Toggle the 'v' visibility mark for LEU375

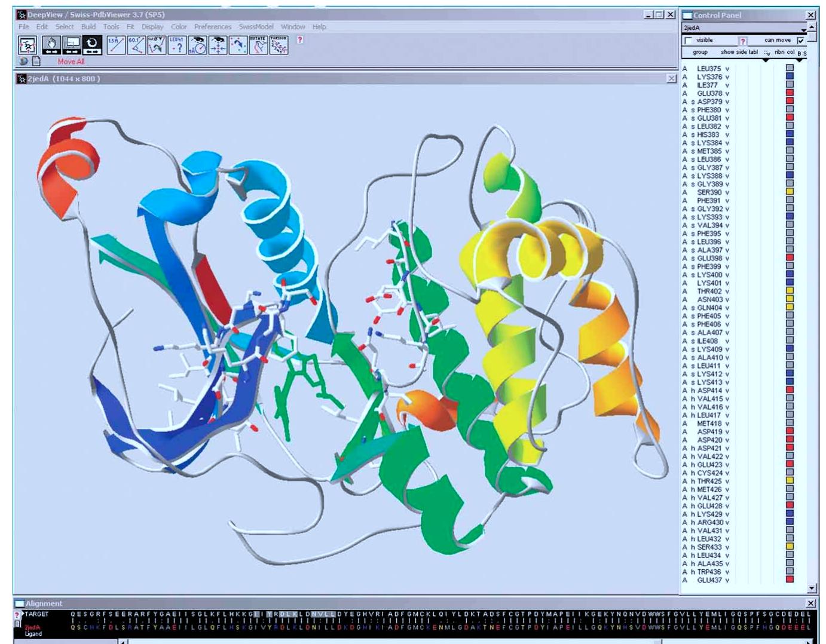pos(727,69)
